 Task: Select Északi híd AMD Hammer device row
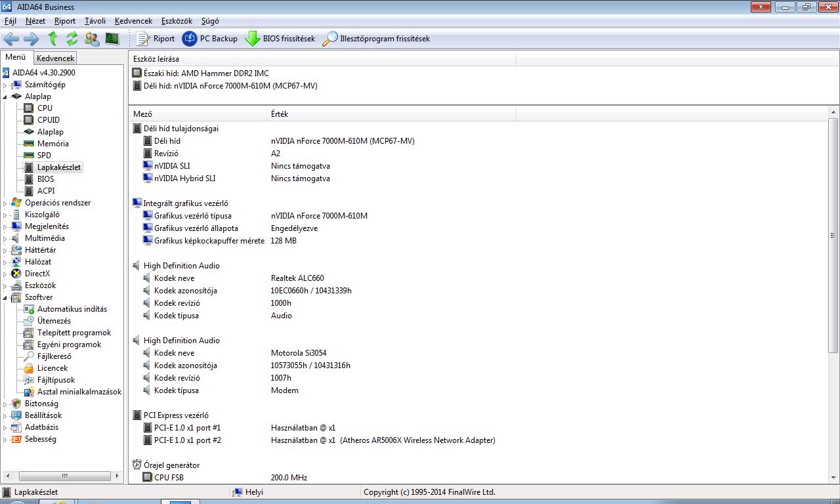pyautogui.click(x=200, y=73)
